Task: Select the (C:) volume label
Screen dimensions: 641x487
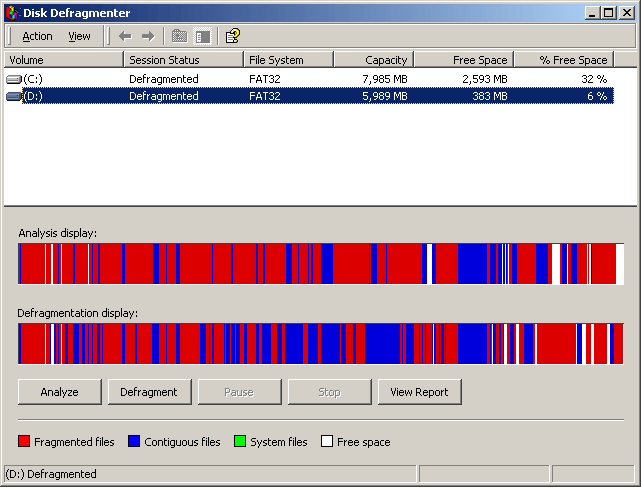Action: 33,79
